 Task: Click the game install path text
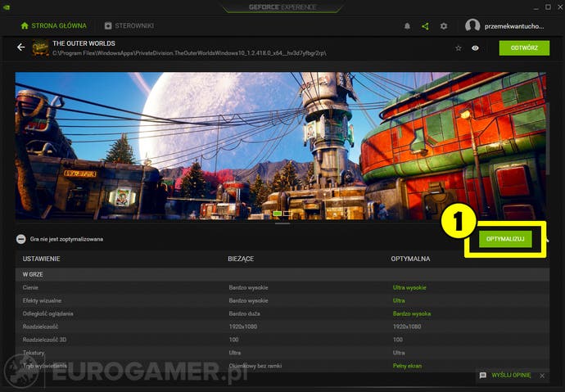pos(189,53)
